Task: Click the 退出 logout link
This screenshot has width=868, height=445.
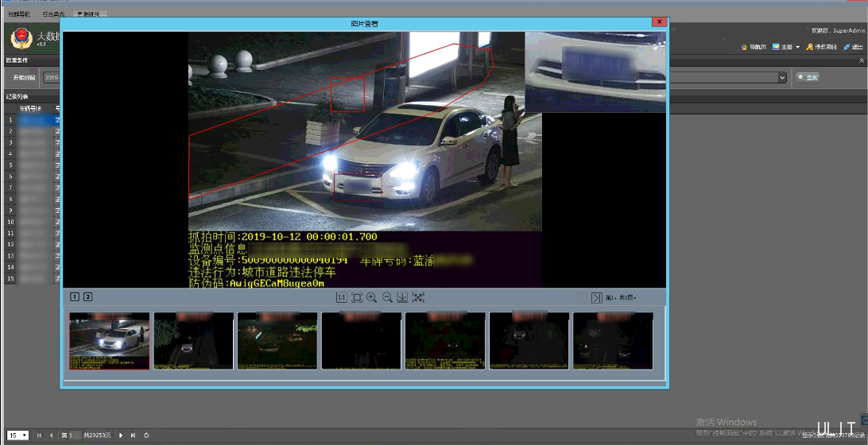Action: [853, 48]
